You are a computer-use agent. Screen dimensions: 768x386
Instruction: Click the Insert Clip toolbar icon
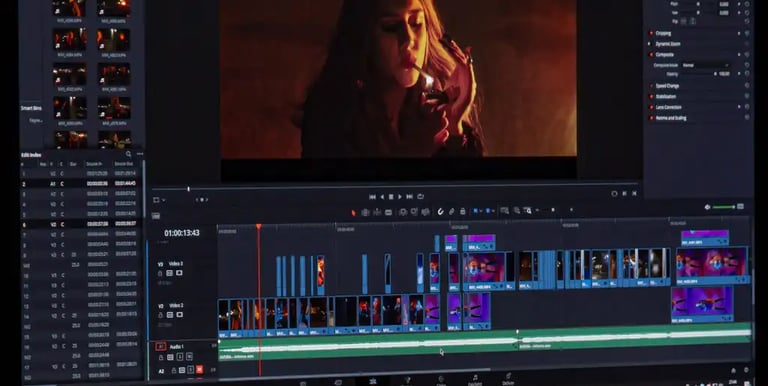click(x=403, y=212)
